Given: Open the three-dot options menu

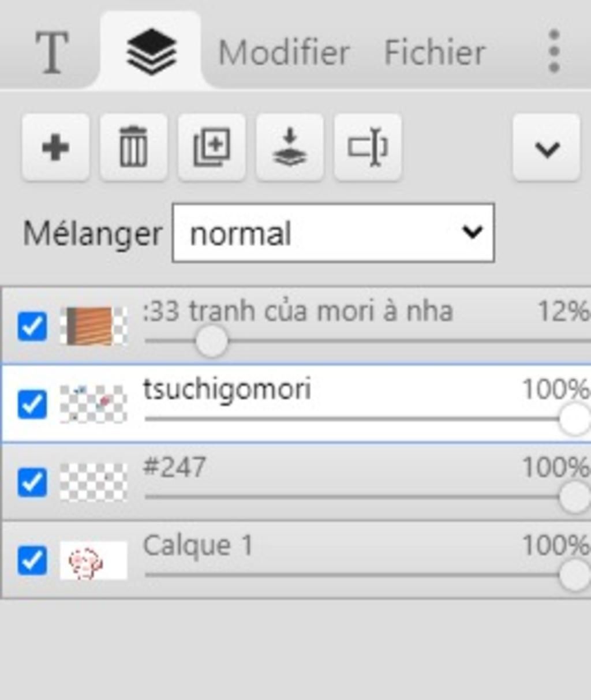Looking at the screenshot, I should (553, 52).
